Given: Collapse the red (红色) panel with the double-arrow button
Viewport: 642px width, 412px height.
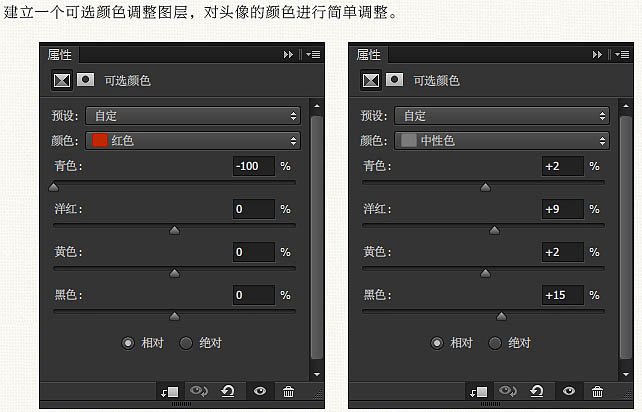Looking at the screenshot, I should click(288, 55).
